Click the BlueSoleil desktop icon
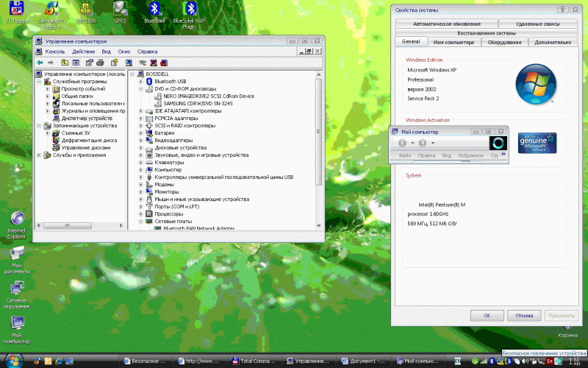The width and height of the screenshot is (588, 368). 154,13
